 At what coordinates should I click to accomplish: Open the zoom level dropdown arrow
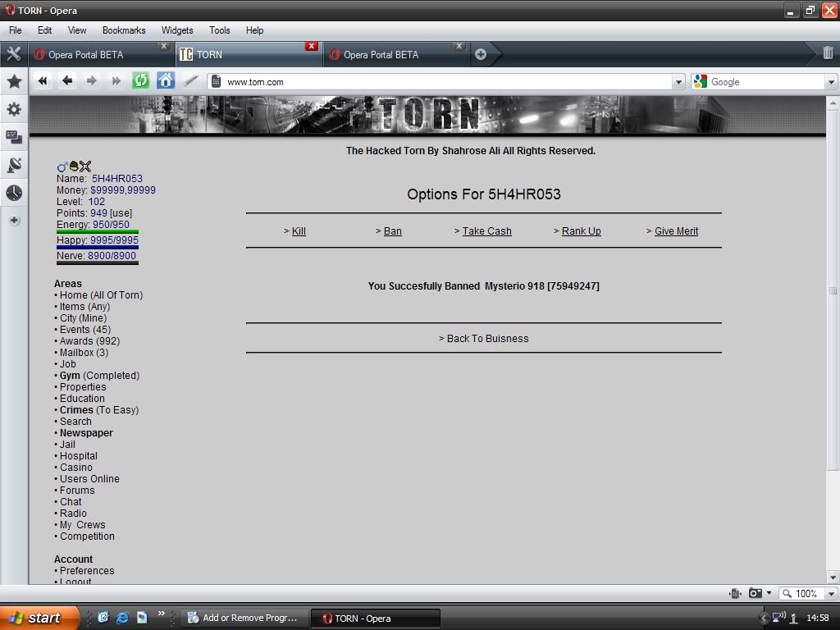[831, 594]
